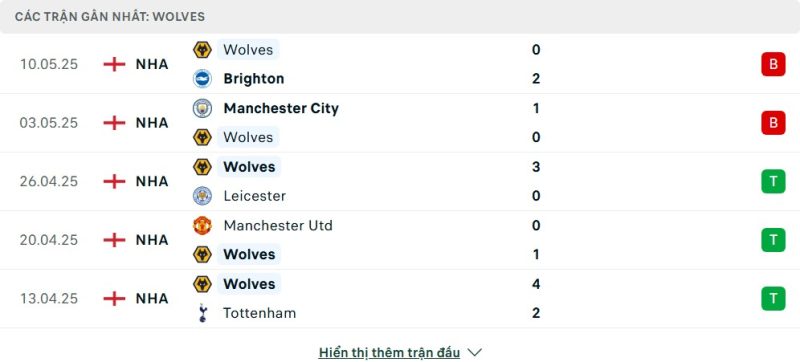The image size is (800, 362).
Task: Click the Wolves crest in 10.05.25 match
Action: coord(203,49)
